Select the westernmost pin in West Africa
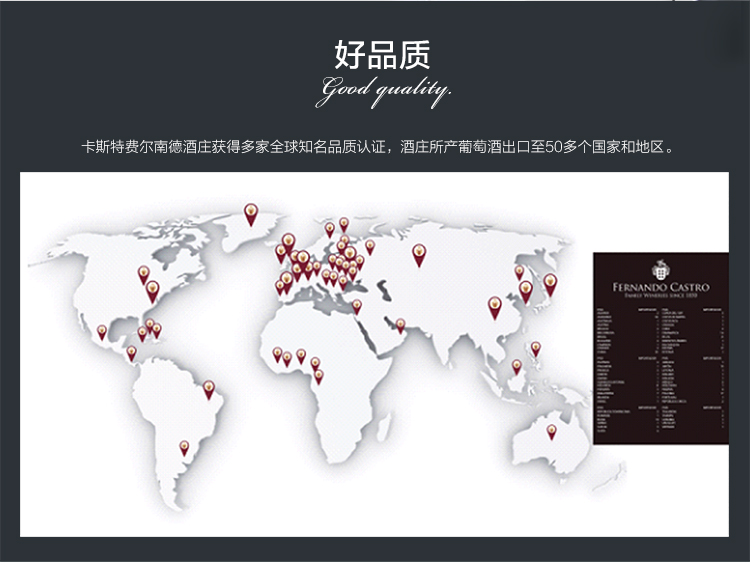750x584 pixels. [277, 353]
